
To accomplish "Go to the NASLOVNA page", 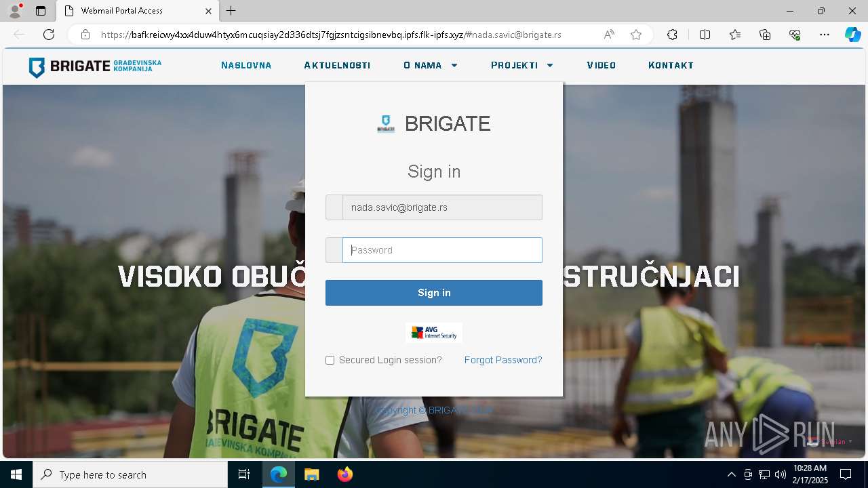I will (x=246, y=66).
